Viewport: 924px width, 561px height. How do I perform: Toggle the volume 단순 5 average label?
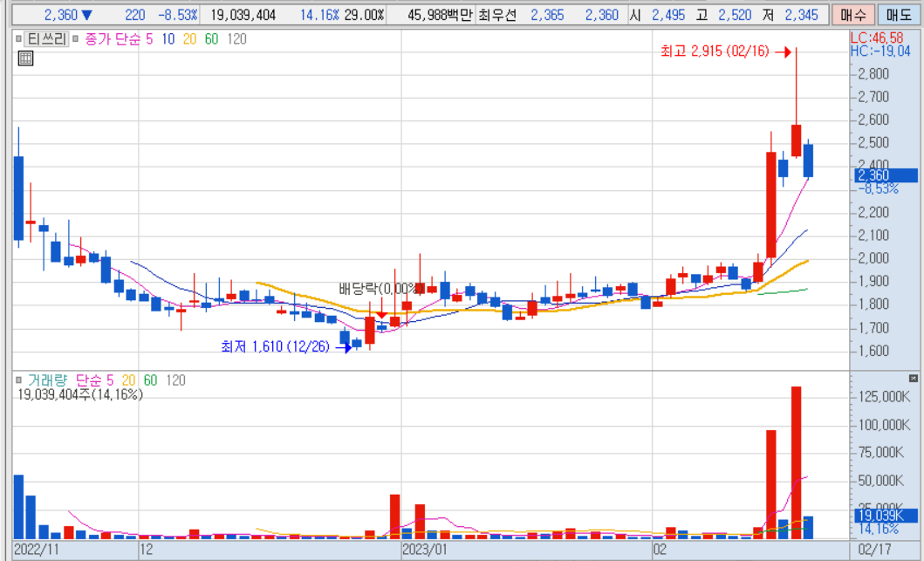click(95, 380)
